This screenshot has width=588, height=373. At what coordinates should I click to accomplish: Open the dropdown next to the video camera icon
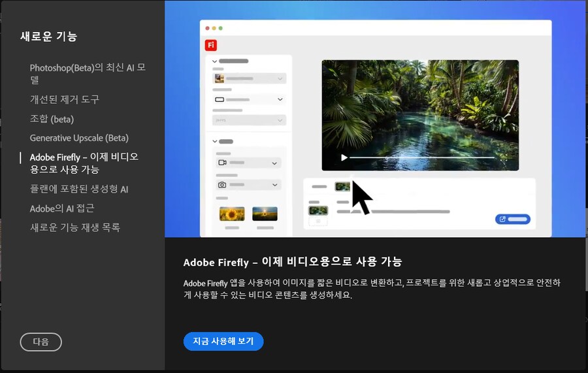coord(274,163)
